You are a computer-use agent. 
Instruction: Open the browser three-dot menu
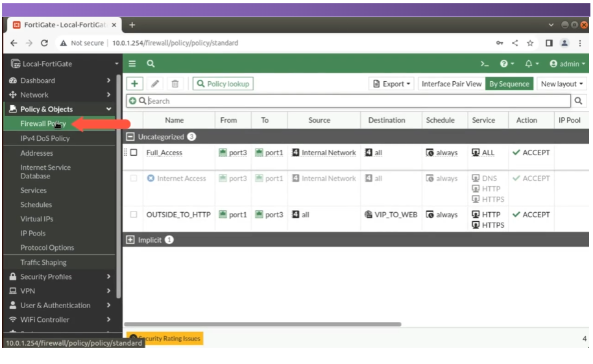click(580, 43)
